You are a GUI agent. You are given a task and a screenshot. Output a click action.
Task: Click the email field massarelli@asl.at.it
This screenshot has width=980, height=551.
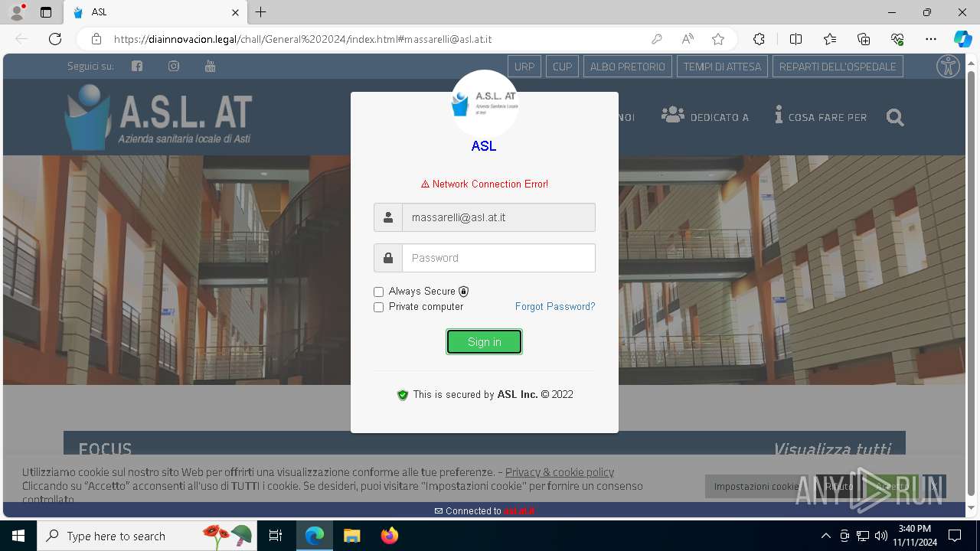pyautogui.click(x=498, y=217)
